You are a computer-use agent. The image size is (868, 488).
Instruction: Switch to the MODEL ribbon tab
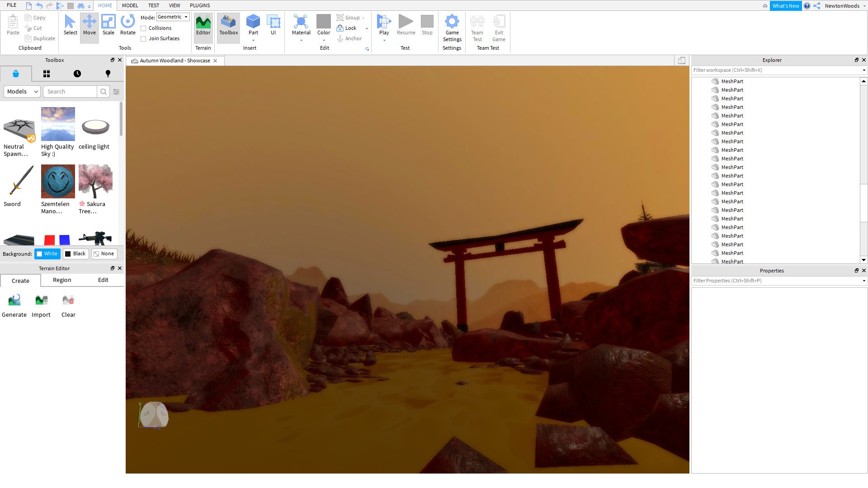coord(130,5)
